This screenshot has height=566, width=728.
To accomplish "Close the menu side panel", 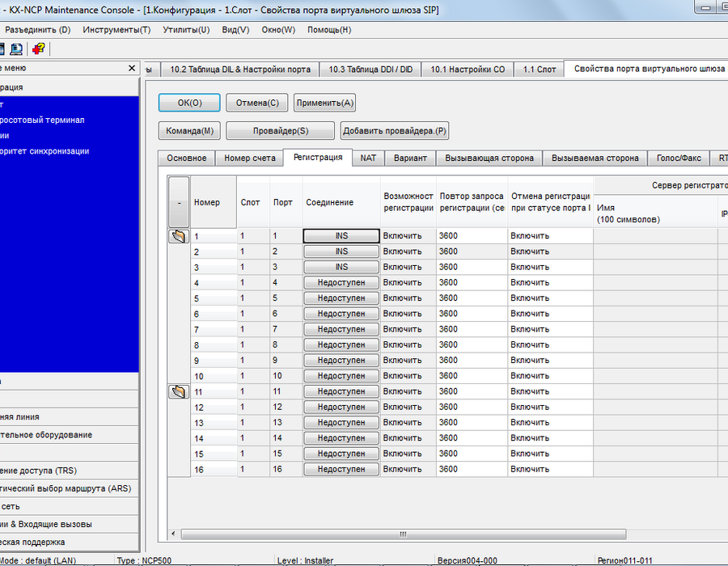I will (x=132, y=68).
